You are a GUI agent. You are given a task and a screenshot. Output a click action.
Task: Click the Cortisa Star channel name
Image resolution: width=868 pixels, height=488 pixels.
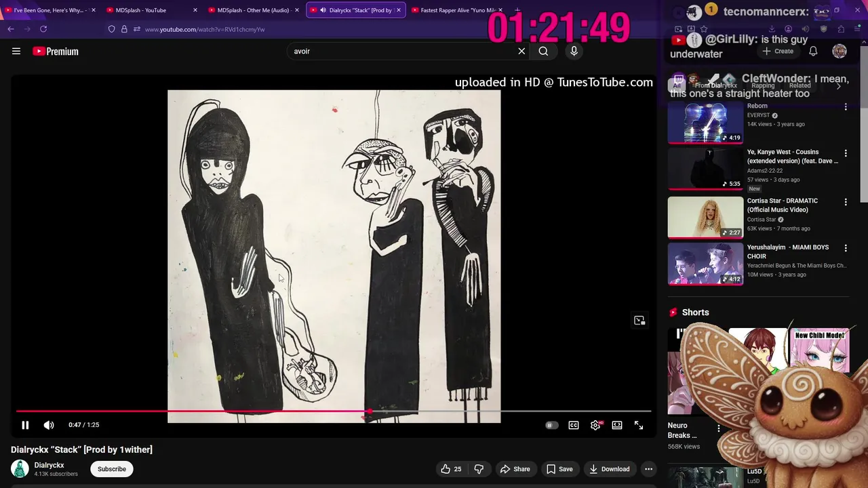coord(762,220)
